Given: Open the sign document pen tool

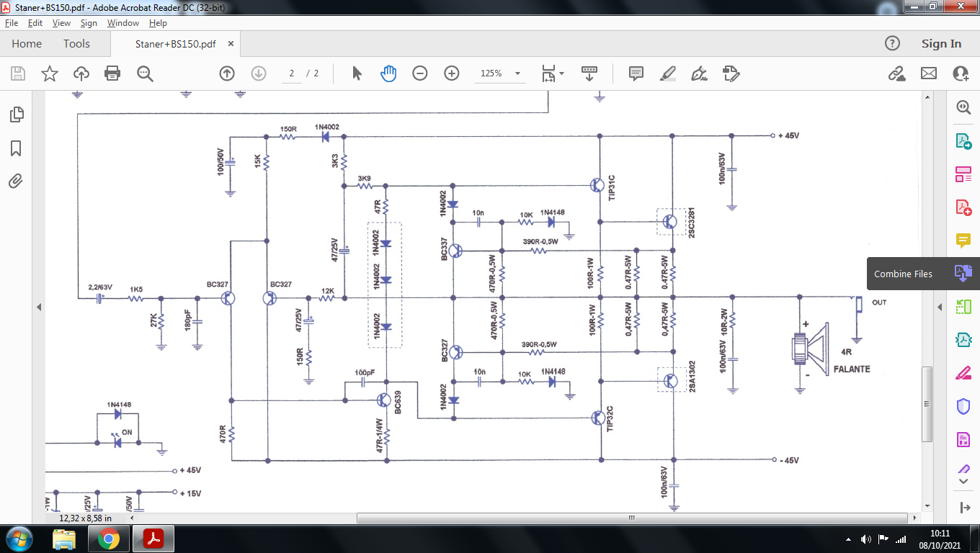Looking at the screenshot, I should (x=699, y=73).
